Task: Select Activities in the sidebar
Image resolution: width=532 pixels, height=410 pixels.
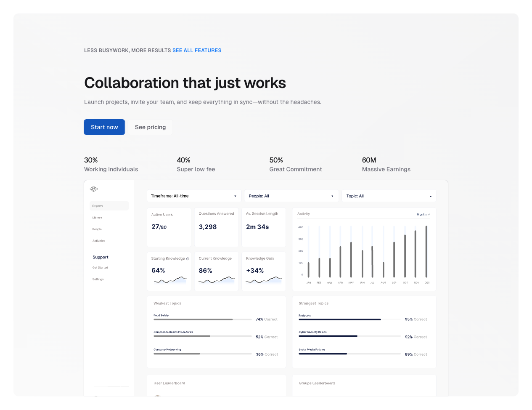Action: click(99, 241)
